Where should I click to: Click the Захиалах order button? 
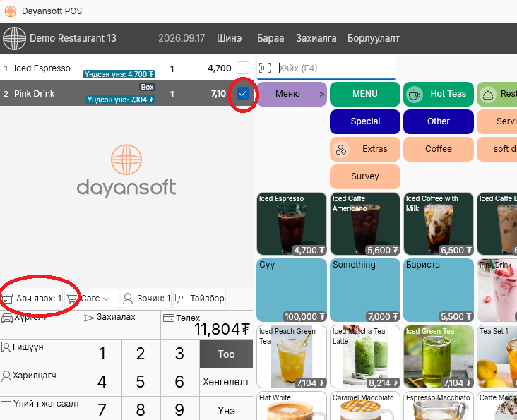click(121, 325)
